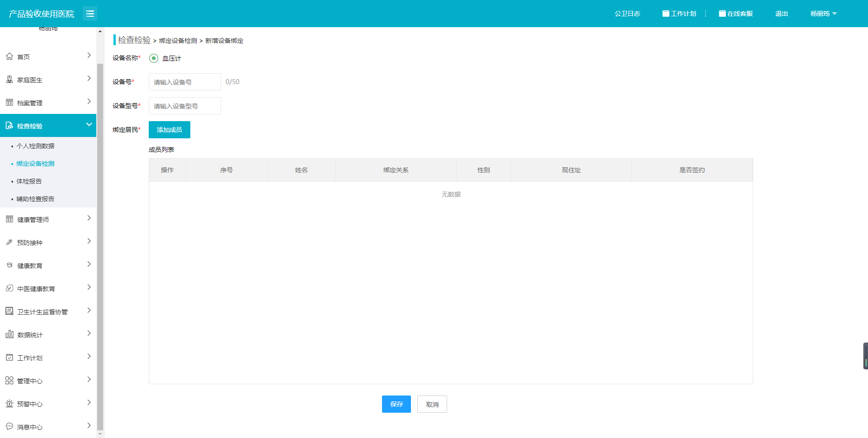
Task: Click the sidebar vertical scrollbar thumb
Action: (x=100, y=246)
